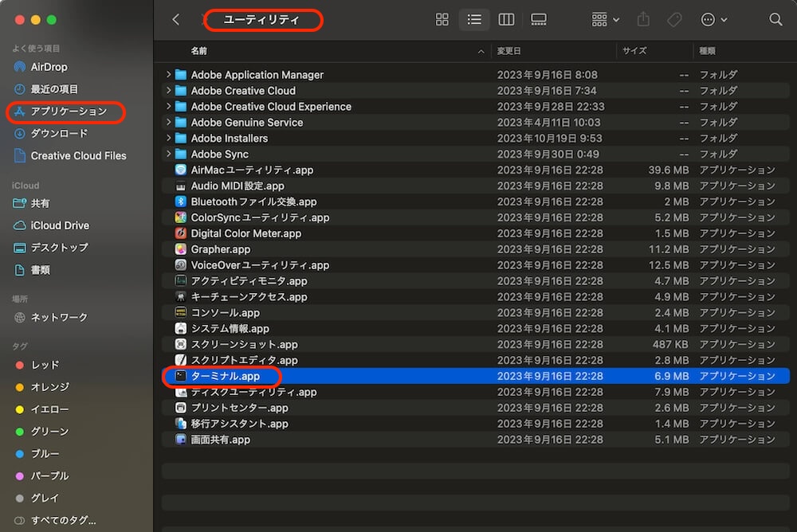The height and width of the screenshot is (532, 797).
Task: Switch to icon grid view
Action: (x=442, y=20)
